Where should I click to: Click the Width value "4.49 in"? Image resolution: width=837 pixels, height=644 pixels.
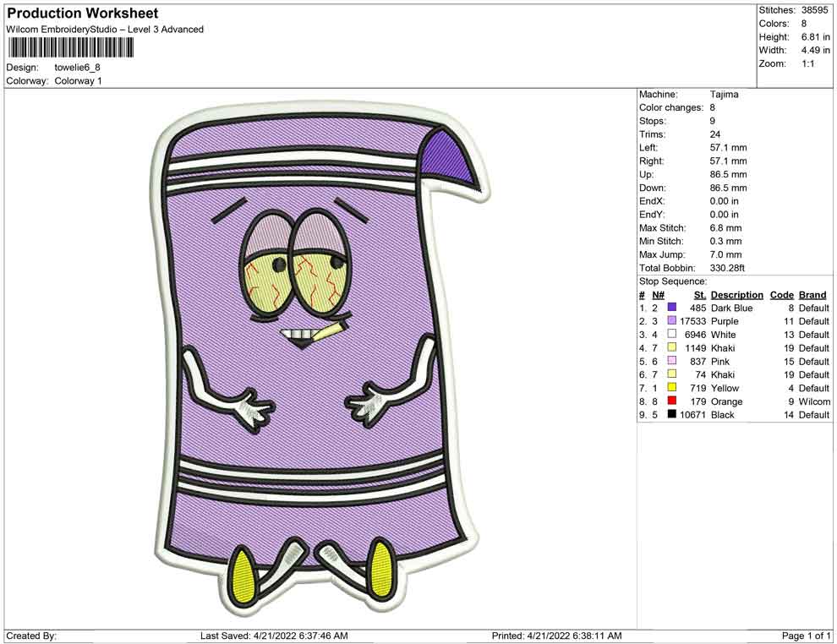coord(815,50)
